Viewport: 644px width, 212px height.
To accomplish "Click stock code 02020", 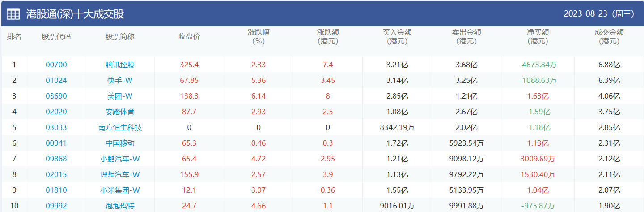I will click(56, 112).
